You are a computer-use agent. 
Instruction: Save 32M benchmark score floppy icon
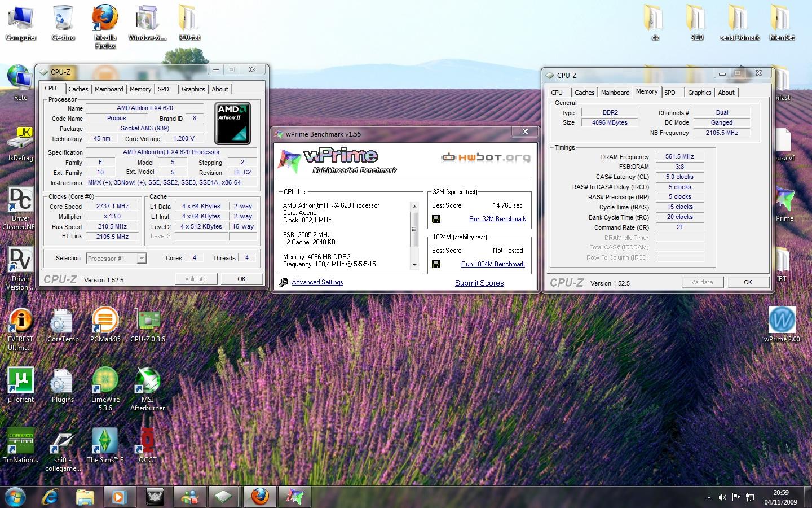[x=436, y=219]
